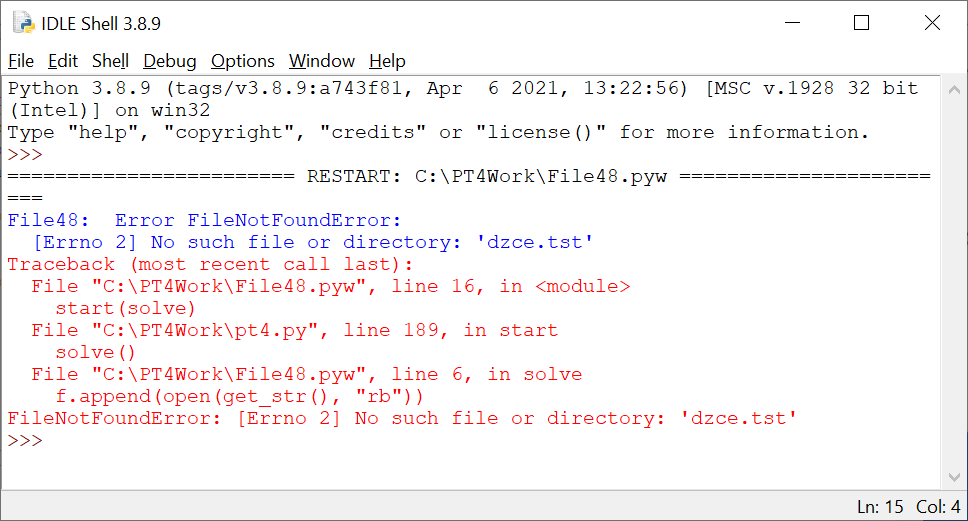Click the traceback line mentioning pt4.py line 189
Screen dimensions: 968x521
pos(294,330)
